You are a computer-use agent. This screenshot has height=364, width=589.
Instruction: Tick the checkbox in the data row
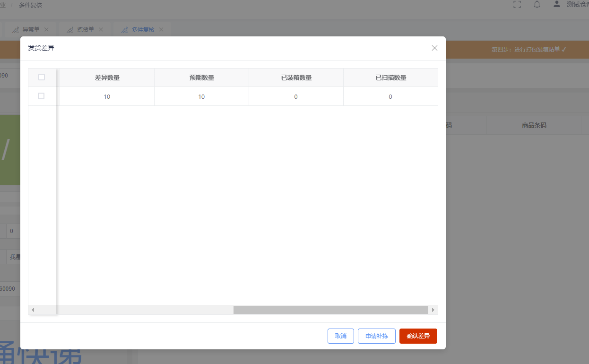coord(41,96)
